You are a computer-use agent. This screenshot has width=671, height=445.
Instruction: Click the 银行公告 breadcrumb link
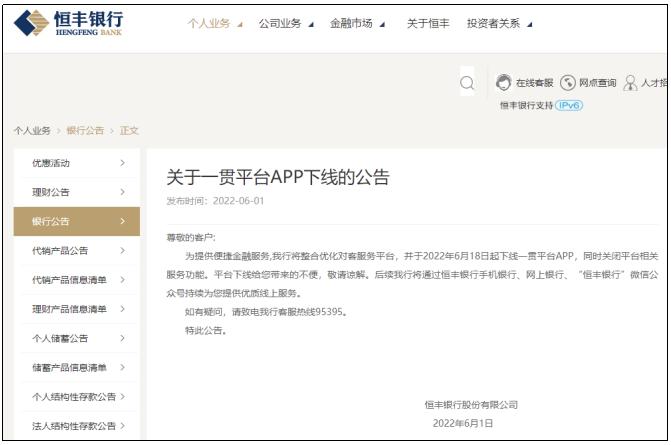[x=85, y=131]
